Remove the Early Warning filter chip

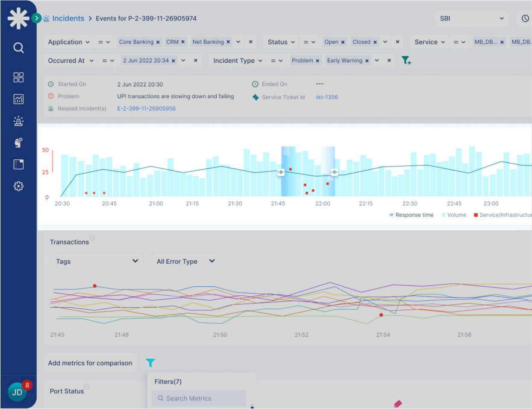367,61
